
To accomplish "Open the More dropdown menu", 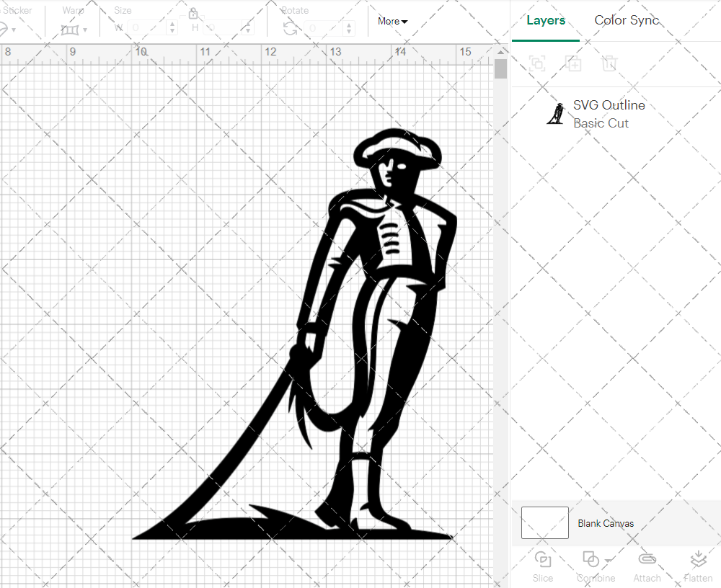I will coord(392,21).
